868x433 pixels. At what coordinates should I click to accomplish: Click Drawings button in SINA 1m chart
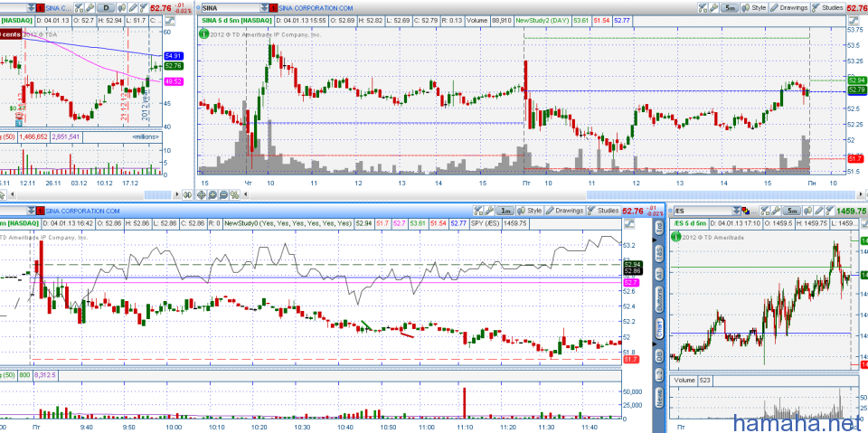[x=564, y=211]
